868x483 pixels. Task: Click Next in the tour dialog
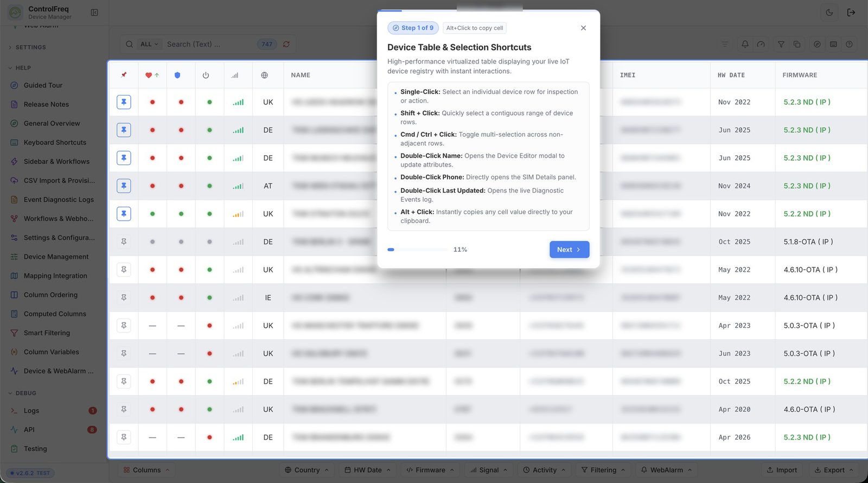point(569,250)
